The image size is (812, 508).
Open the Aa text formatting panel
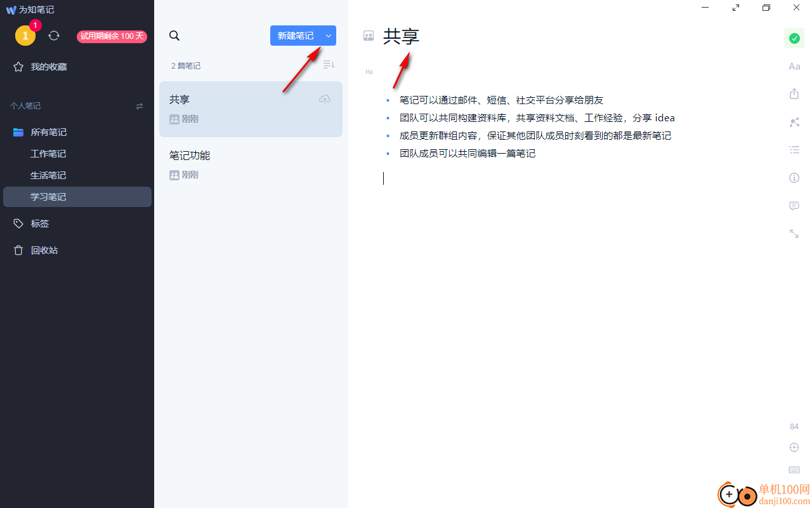coord(794,66)
